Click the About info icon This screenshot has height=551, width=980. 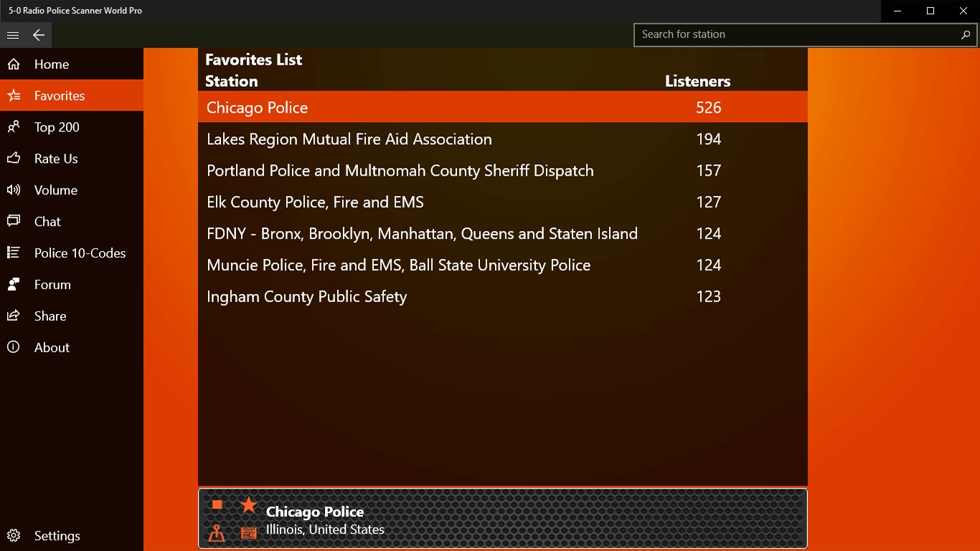point(13,348)
